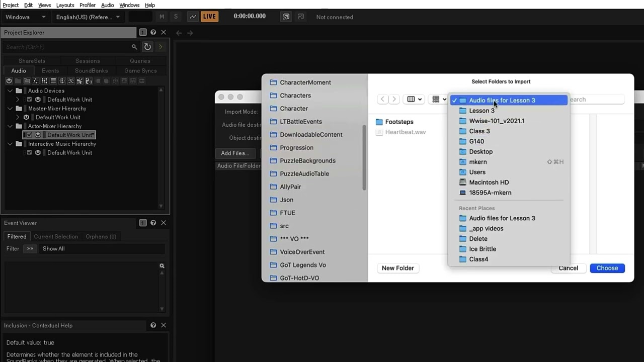Screen dimensions: 644x362
Task: Expand Master-Mixer Default Work Unit
Action: [18, 117]
